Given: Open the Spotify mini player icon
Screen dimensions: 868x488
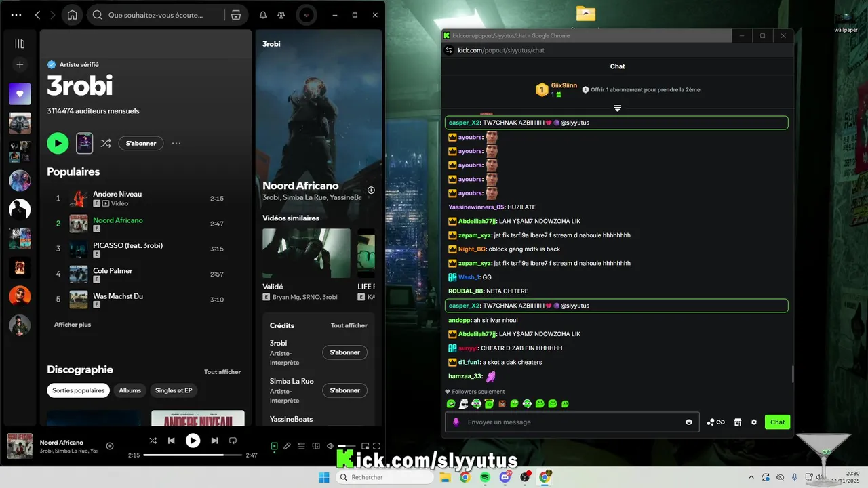Looking at the screenshot, I should coord(365,446).
